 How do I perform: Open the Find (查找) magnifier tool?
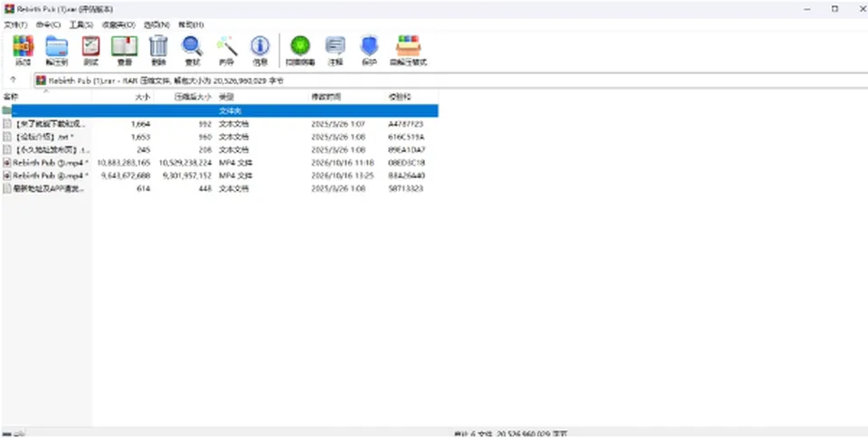[192, 51]
